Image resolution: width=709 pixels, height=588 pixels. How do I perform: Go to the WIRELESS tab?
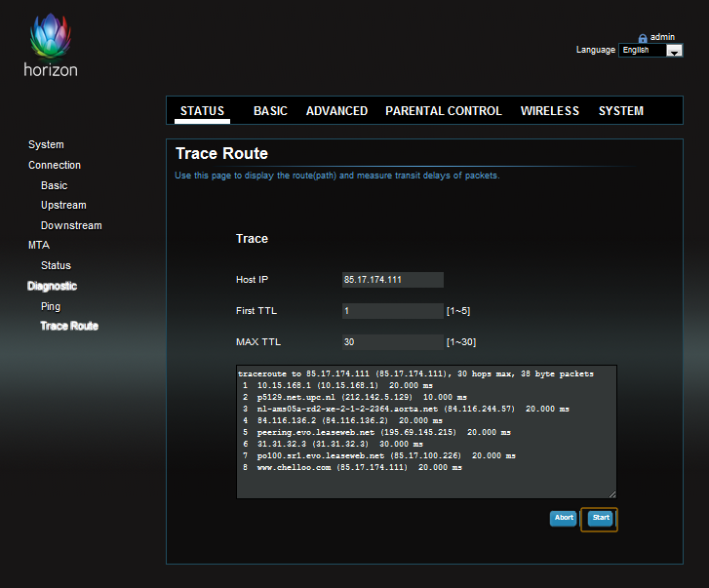(x=550, y=111)
